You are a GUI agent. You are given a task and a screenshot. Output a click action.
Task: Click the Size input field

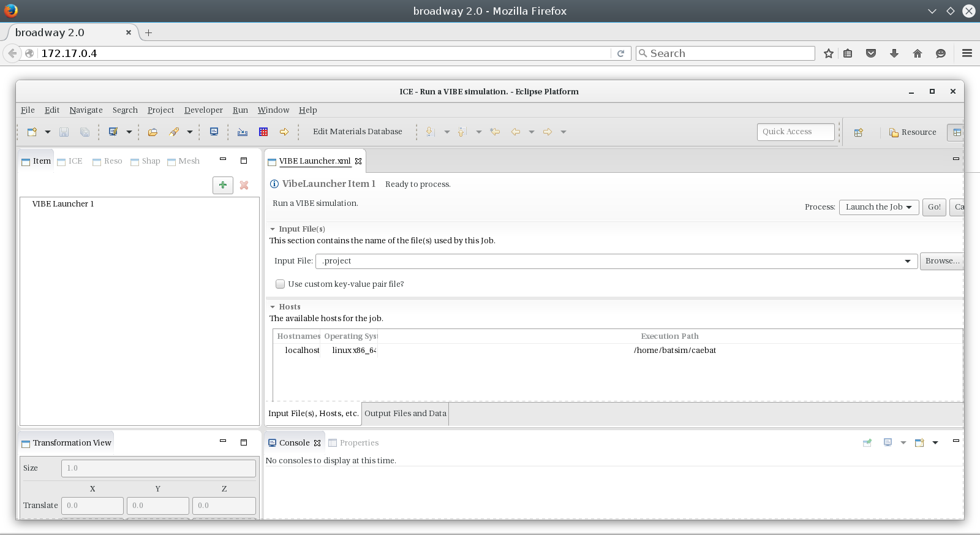pos(159,468)
